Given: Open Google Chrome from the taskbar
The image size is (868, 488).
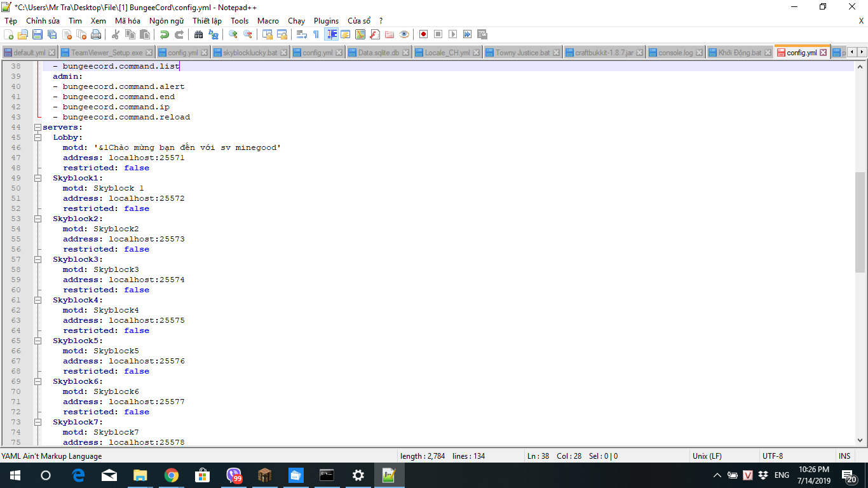Looking at the screenshot, I should [x=172, y=475].
